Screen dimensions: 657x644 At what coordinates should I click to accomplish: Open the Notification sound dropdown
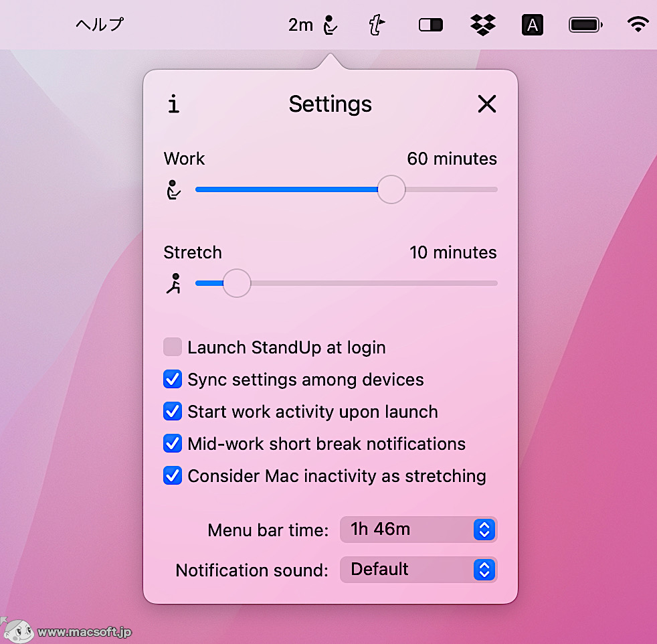[418, 570]
